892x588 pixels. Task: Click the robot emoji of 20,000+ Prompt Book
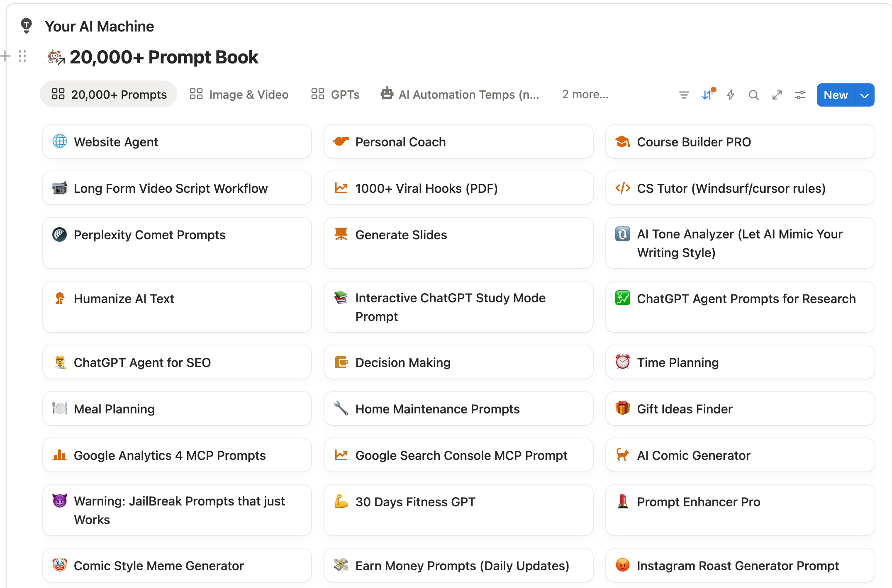coord(54,56)
